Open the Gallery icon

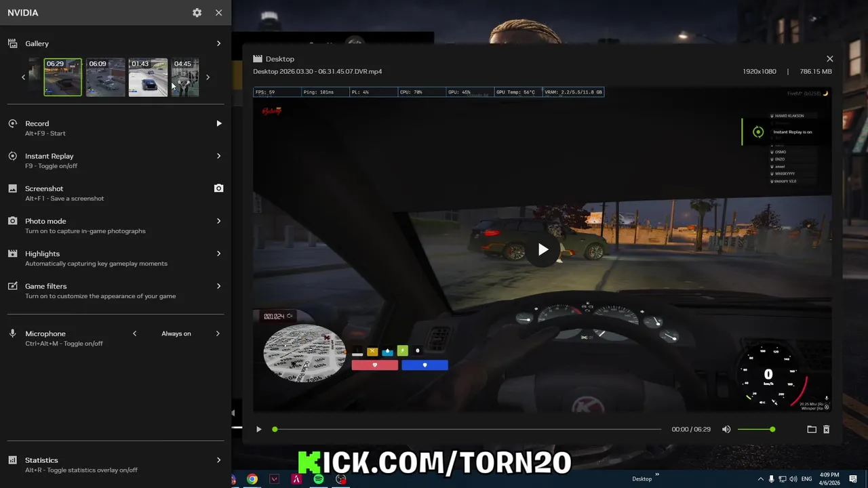pos(12,43)
